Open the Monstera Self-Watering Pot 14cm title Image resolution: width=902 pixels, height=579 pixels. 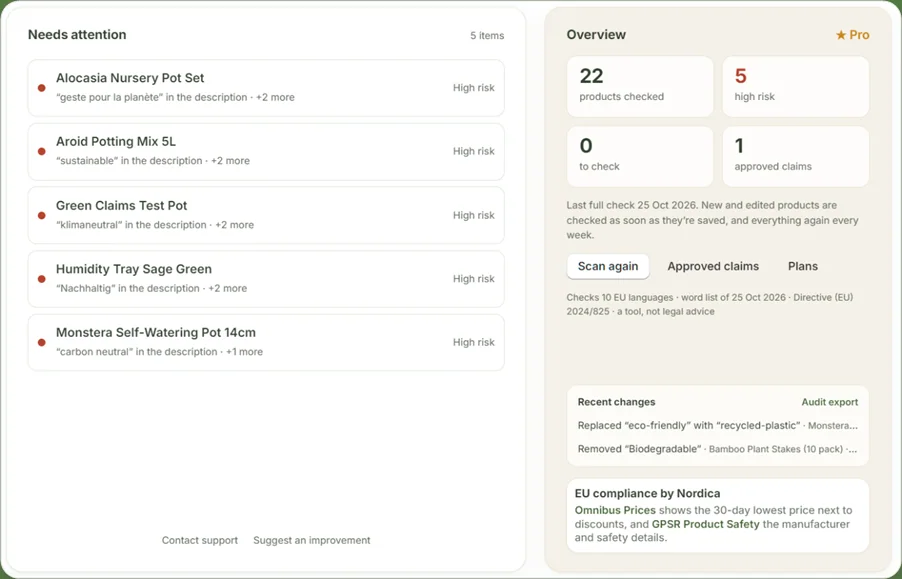coord(156,332)
